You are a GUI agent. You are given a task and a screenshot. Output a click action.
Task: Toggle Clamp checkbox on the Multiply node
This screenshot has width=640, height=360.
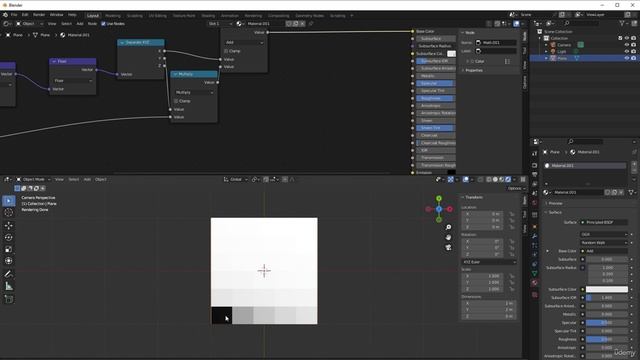pos(176,101)
